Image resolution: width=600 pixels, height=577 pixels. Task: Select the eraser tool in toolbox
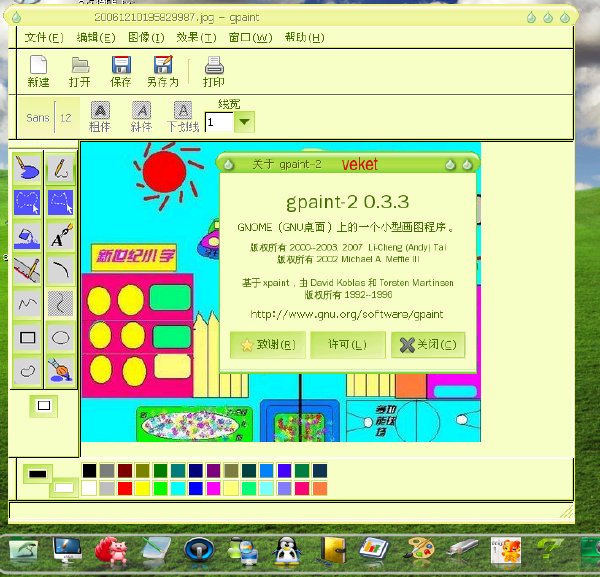(27, 169)
